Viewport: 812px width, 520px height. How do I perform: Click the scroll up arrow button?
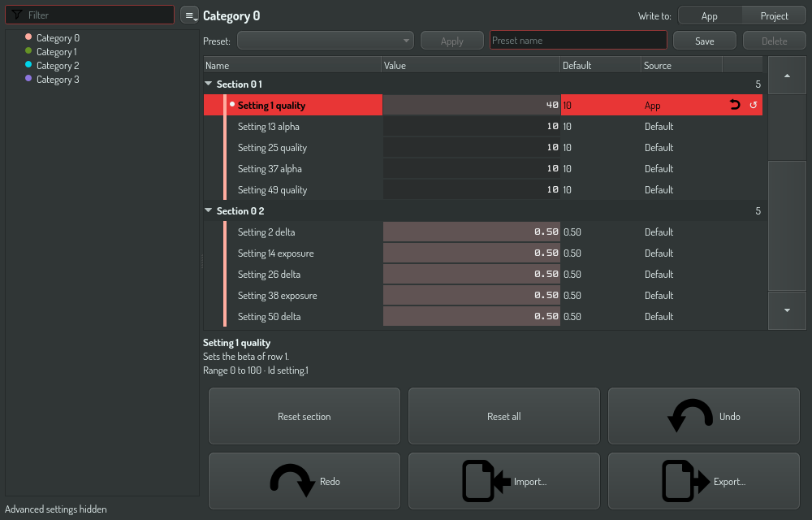[x=787, y=76]
